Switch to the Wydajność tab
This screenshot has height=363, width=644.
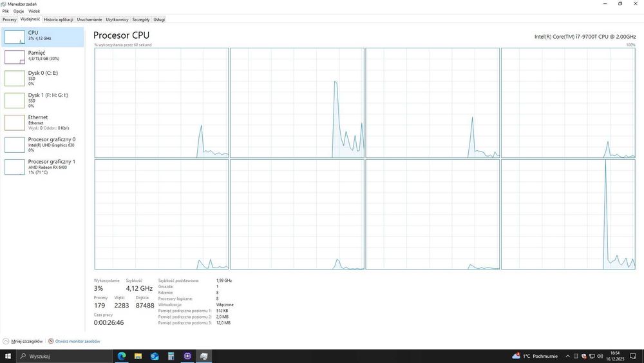tap(30, 19)
